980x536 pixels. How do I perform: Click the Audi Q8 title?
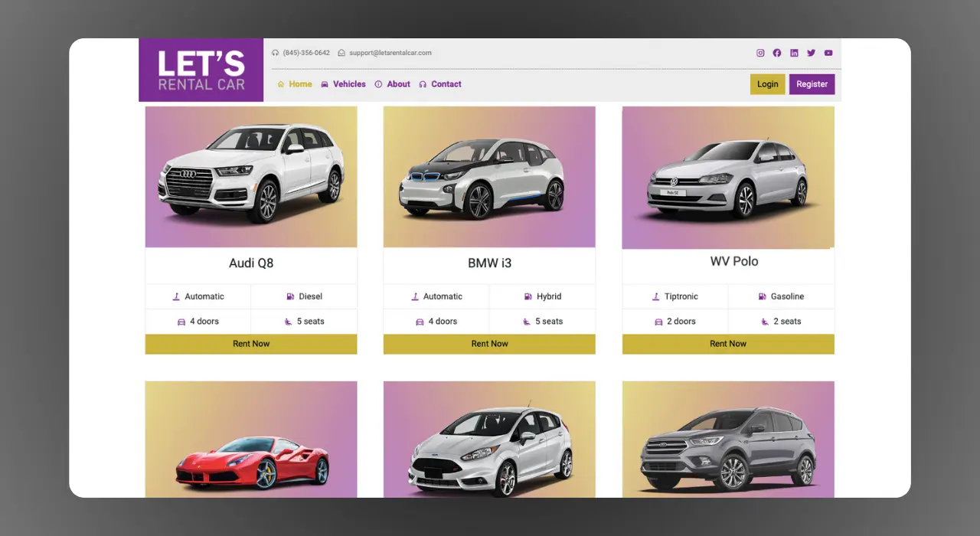coord(251,263)
